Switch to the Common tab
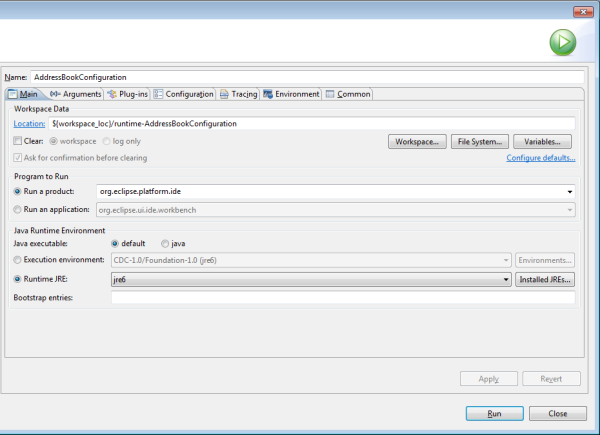Screen dimensions: 600x435 click(x=348, y=94)
